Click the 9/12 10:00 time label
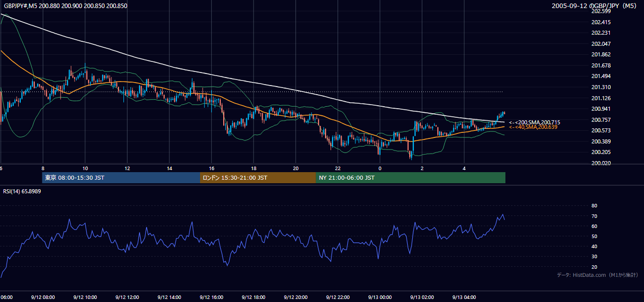 coord(85,297)
